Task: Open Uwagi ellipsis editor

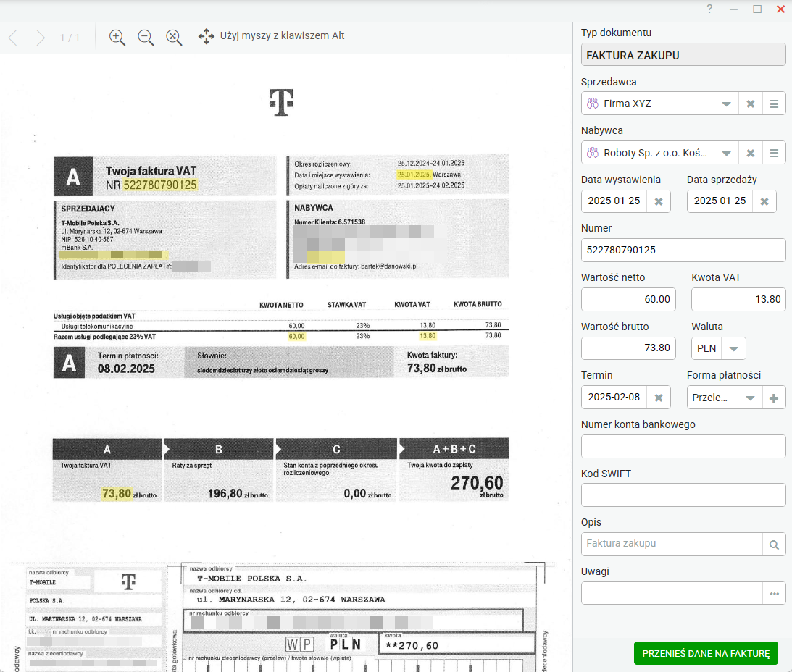Action: pyautogui.click(x=774, y=594)
